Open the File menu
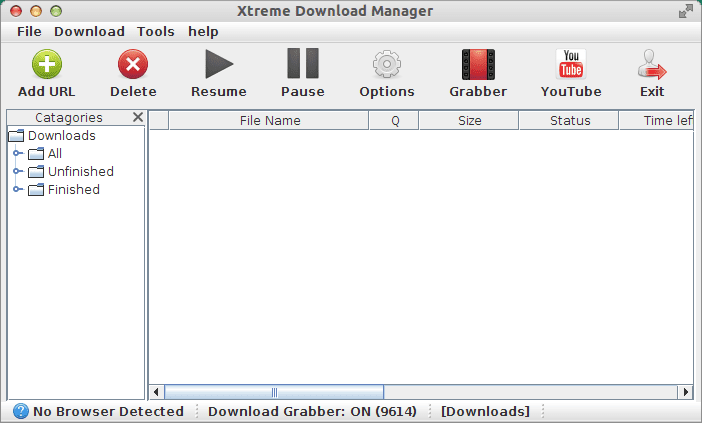Image resolution: width=702 pixels, height=423 pixels. pyautogui.click(x=29, y=31)
